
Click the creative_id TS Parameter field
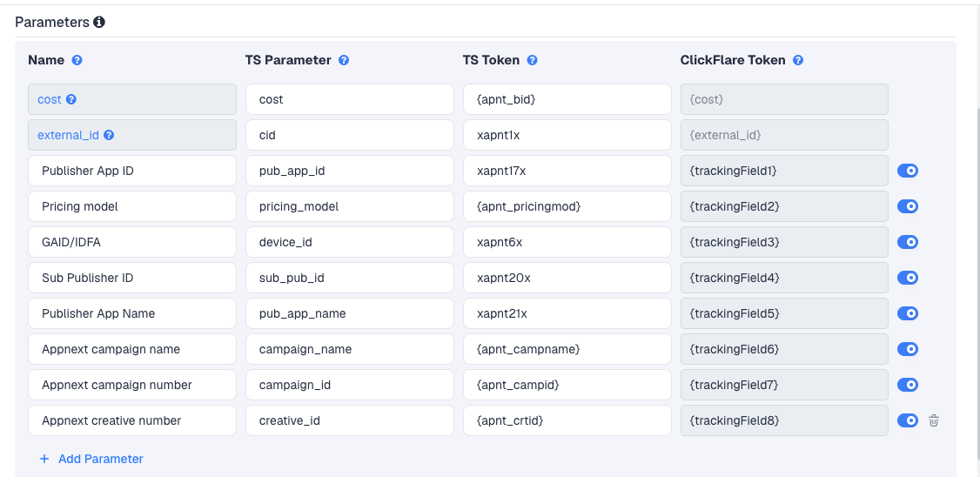[349, 420]
